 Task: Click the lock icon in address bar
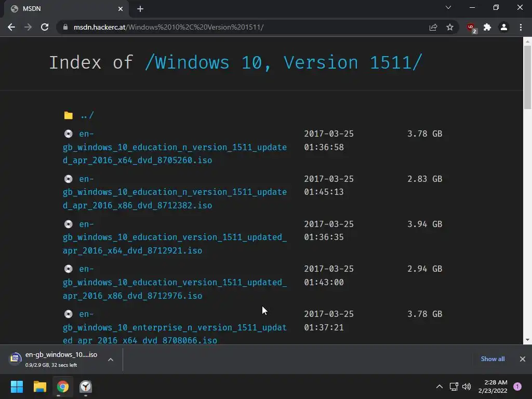click(x=65, y=27)
